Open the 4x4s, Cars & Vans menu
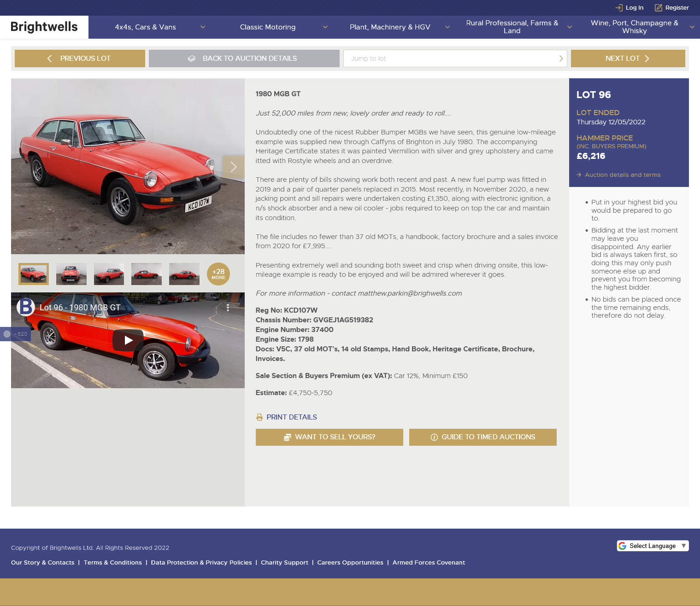 (146, 27)
